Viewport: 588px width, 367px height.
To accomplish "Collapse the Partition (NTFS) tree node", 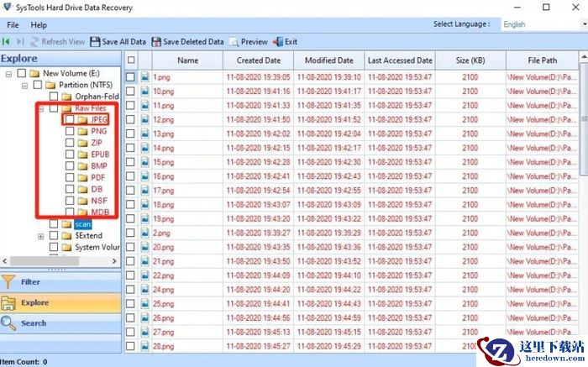I will (24, 86).
